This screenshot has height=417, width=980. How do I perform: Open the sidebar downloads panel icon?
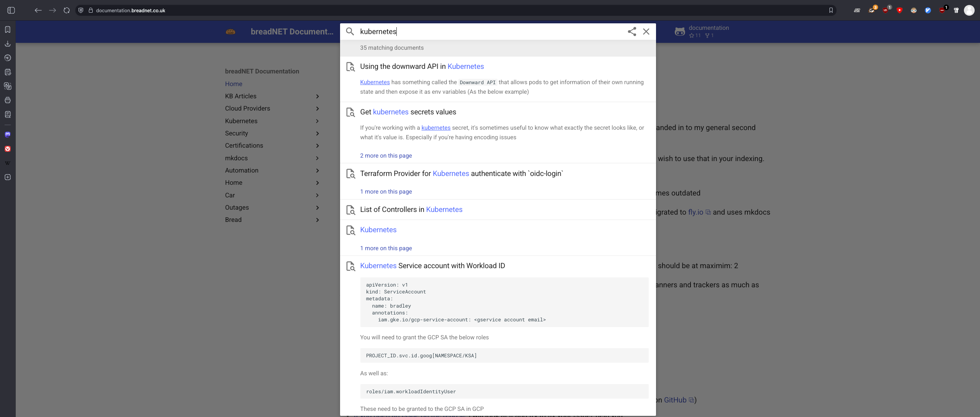pyautogui.click(x=8, y=44)
